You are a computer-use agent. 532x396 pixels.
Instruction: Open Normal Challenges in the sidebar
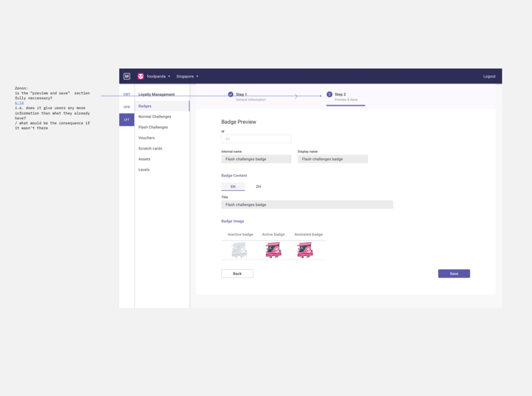pos(155,117)
